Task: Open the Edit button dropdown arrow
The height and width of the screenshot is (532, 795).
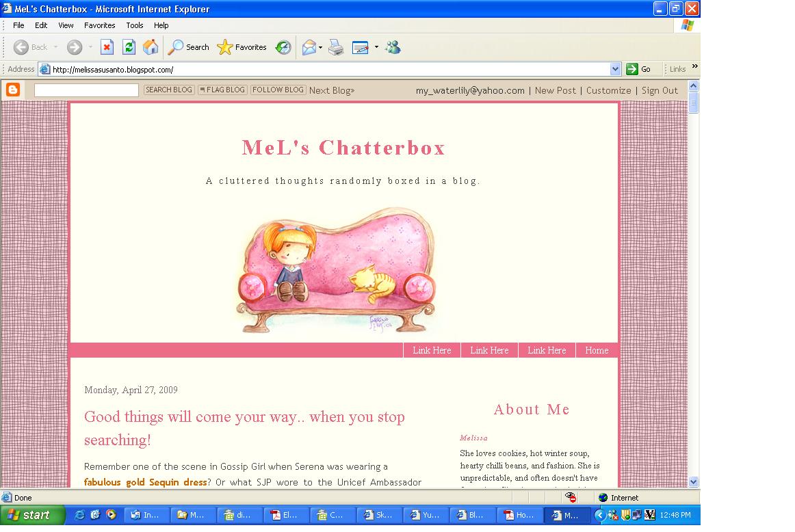Action: pyautogui.click(x=376, y=47)
